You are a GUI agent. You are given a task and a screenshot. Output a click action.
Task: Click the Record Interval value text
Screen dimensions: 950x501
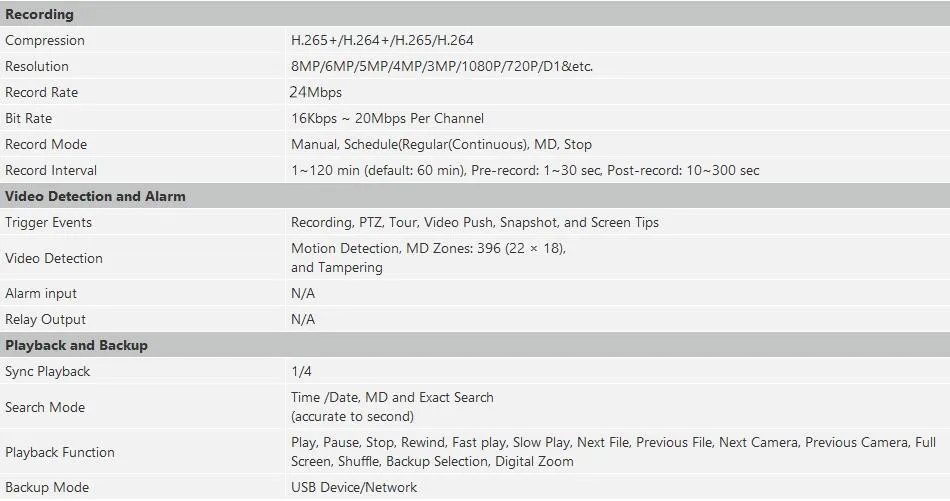coord(525,171)
